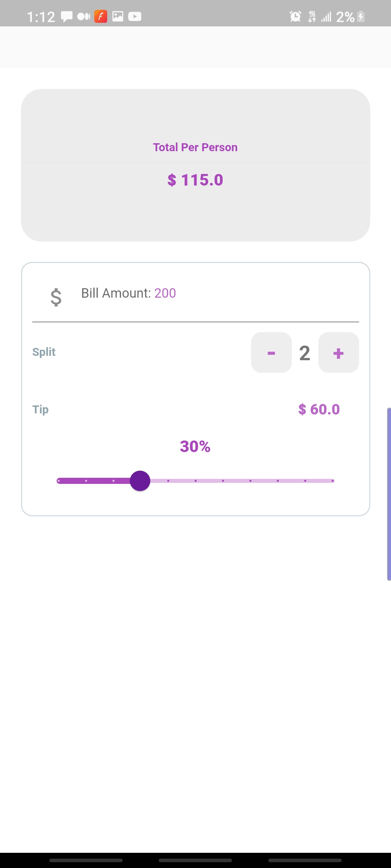Click the split count number 2

(x=304, y=353)
